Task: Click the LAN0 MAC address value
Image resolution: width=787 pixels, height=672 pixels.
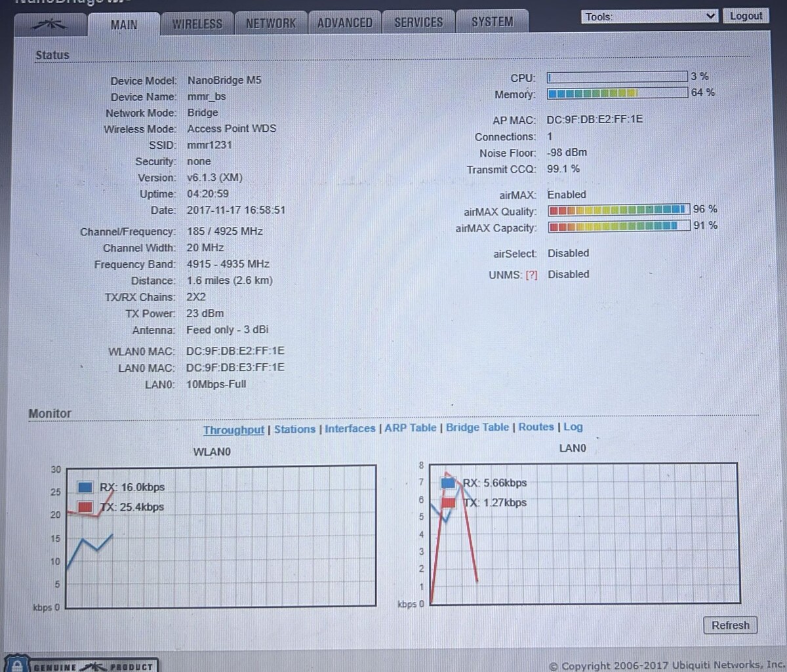Action: coord(235,368)
